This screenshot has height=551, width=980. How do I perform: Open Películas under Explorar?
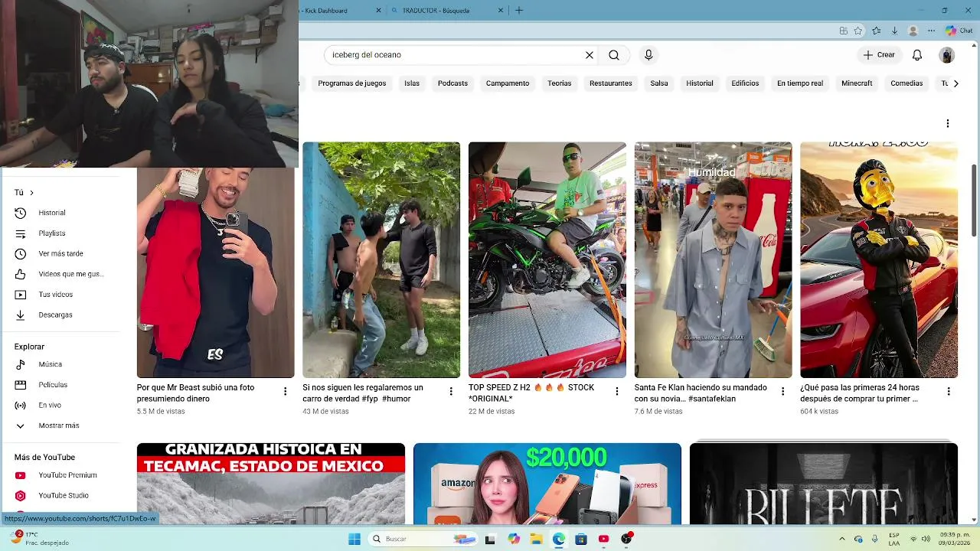coord(60,385)
